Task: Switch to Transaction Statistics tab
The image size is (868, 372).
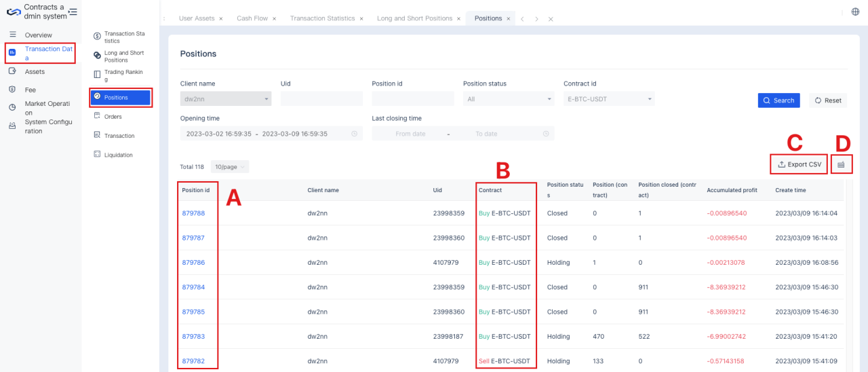Action: point(322,18)
